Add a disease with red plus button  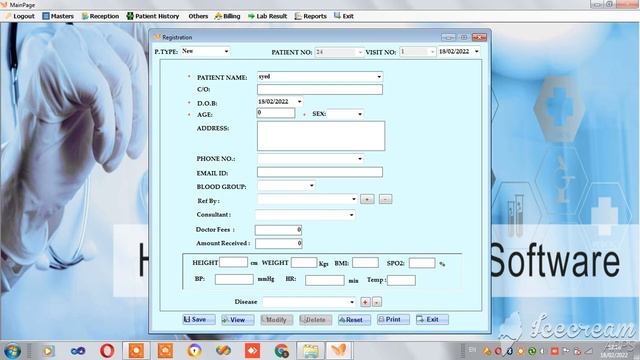tap(365, 302)
